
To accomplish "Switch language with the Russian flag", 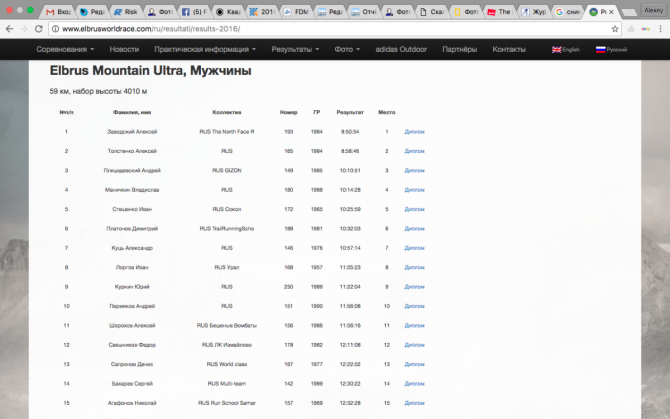I will pos(611,49).
